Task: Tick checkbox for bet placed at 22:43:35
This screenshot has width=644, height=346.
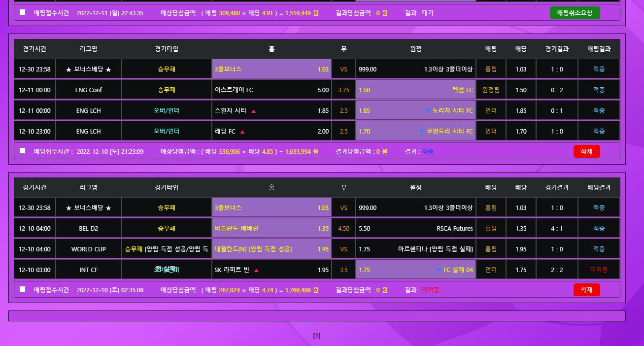Action: tap(22, 12)
